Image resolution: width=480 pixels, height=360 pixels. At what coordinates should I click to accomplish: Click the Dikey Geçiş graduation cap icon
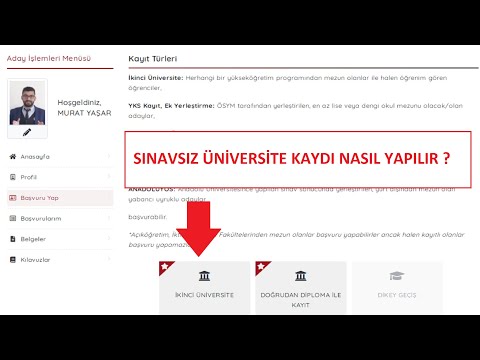pyautogui.click(x=397, y=276)
